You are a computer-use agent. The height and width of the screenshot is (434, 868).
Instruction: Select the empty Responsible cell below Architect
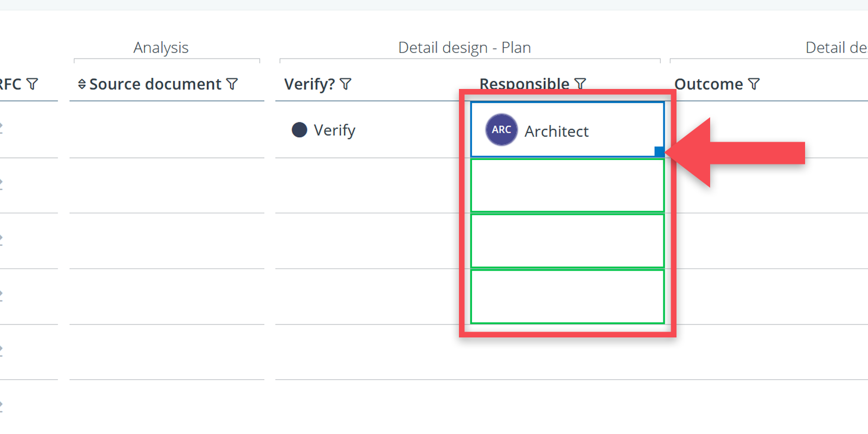(567, 185)
